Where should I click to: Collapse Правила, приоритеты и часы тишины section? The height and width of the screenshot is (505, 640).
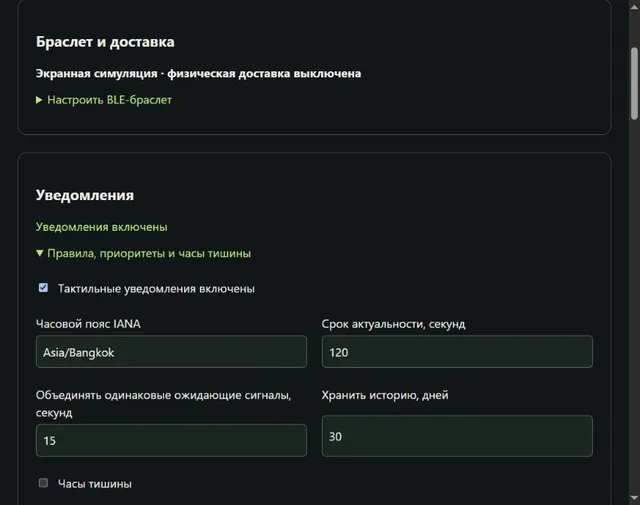[143, 253]
